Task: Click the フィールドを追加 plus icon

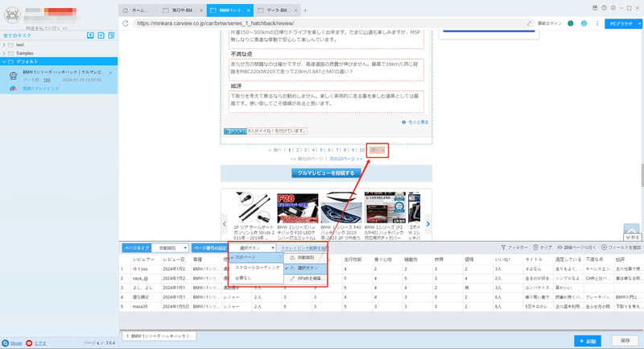Action: tap(605, 247)
